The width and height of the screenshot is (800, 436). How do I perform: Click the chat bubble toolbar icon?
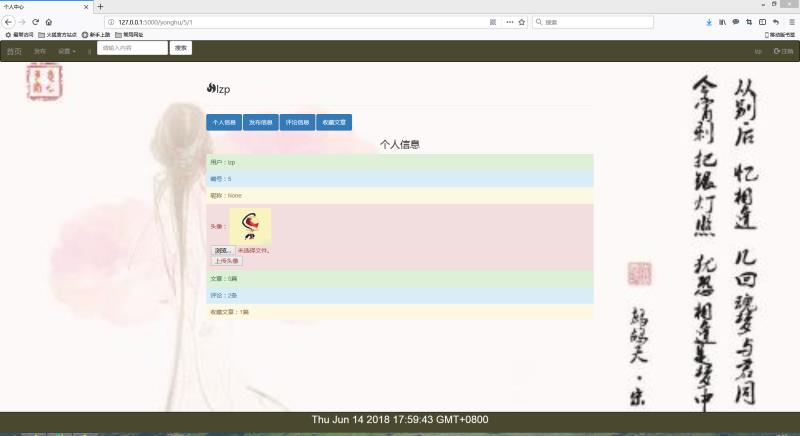click(736, 22)
